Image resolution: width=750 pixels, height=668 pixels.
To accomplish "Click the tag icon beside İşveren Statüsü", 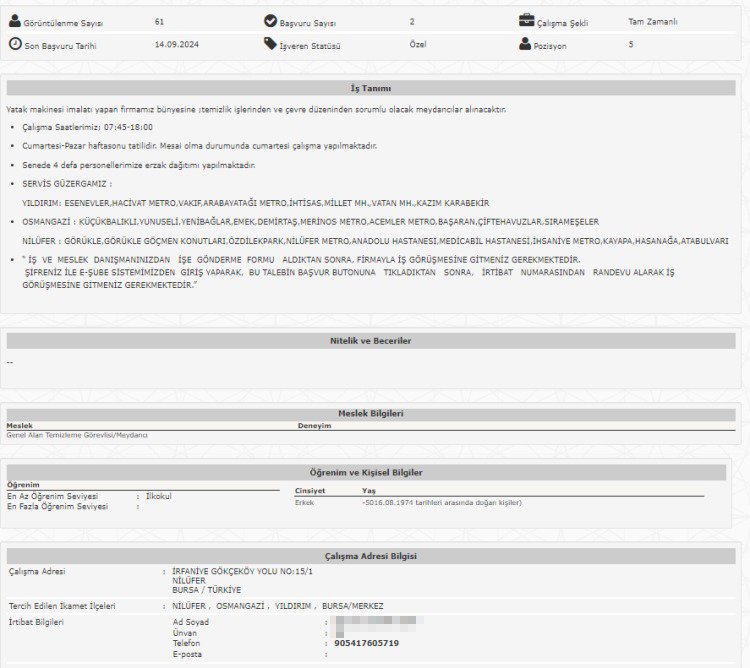I will pos(270,44).
